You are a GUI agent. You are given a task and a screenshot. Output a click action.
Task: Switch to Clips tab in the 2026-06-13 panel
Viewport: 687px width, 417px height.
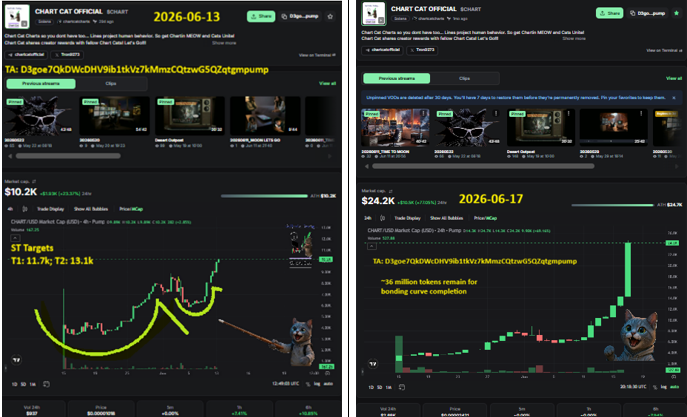click(x=111, y=84)
